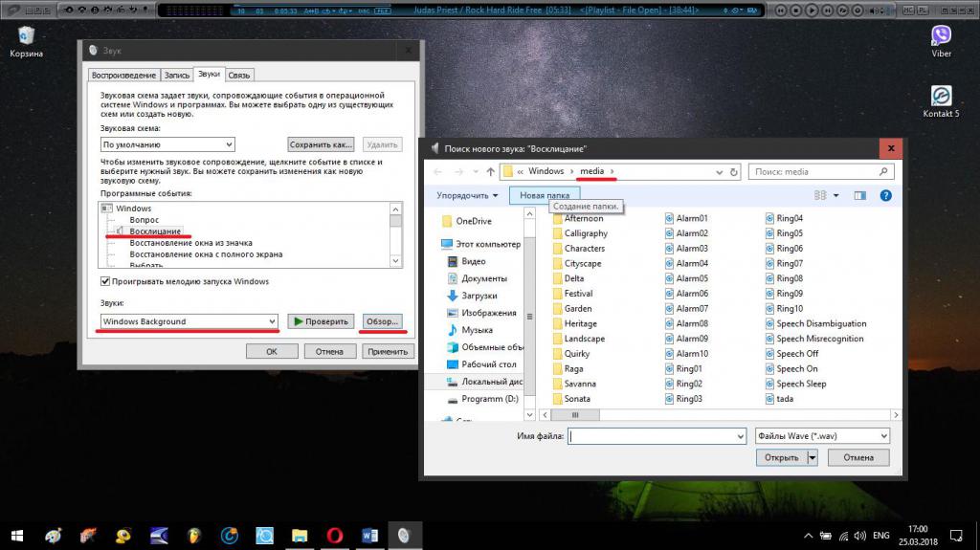Image resolution: width=980 pixels, height=550 pixels.
Task: Open the Файлы Wave file type dropdown
Action: [x=822, y=436]
